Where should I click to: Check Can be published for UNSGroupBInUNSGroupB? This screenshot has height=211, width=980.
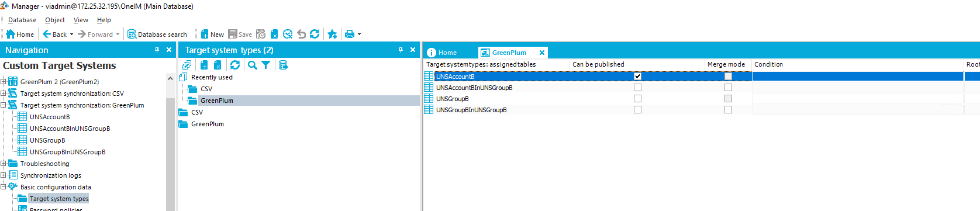click(637, 110)
